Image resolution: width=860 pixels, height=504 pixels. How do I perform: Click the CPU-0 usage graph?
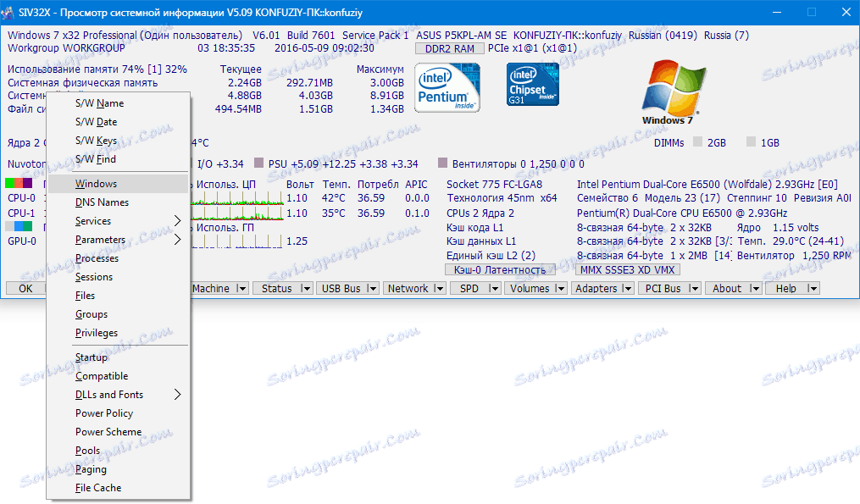[x=237, y=198]
